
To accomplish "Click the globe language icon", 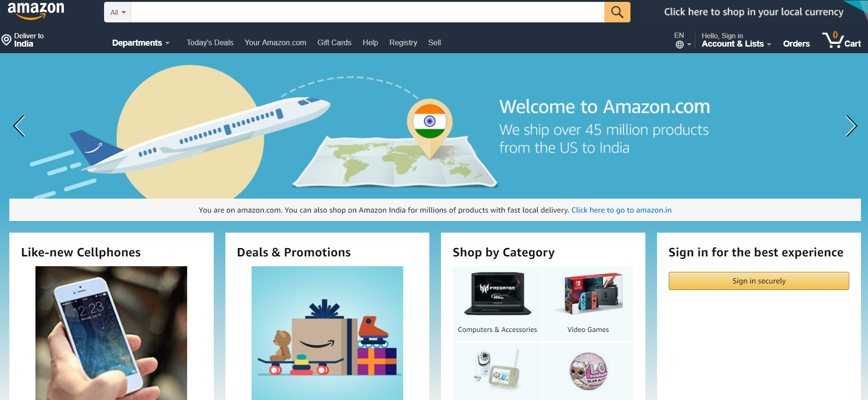I will [679, 44].
